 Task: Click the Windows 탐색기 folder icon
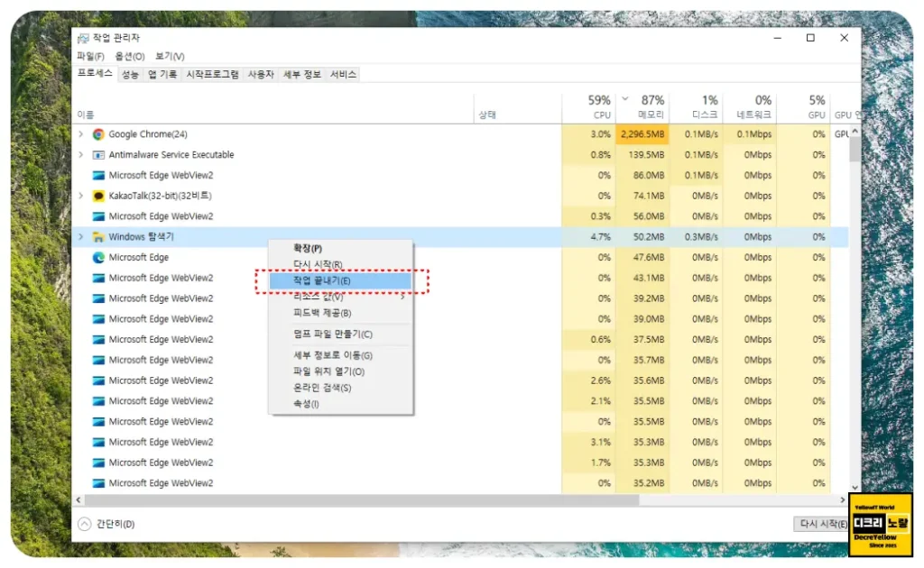tap(98, 236)
